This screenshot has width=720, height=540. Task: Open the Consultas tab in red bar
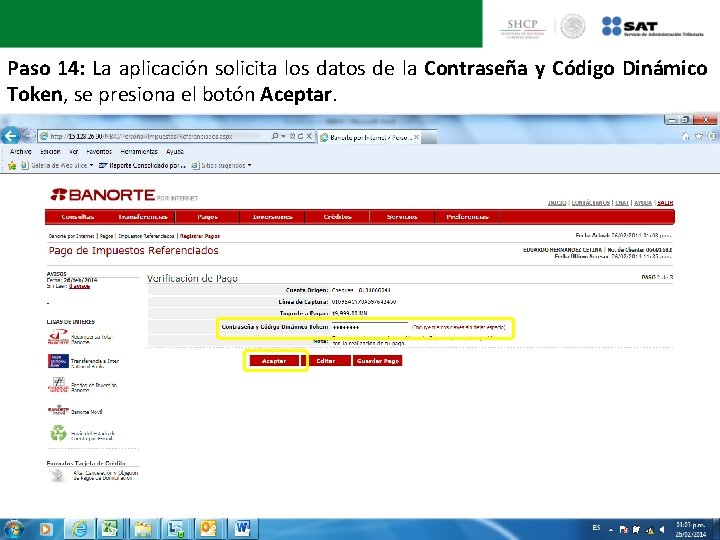click(78, 217)
